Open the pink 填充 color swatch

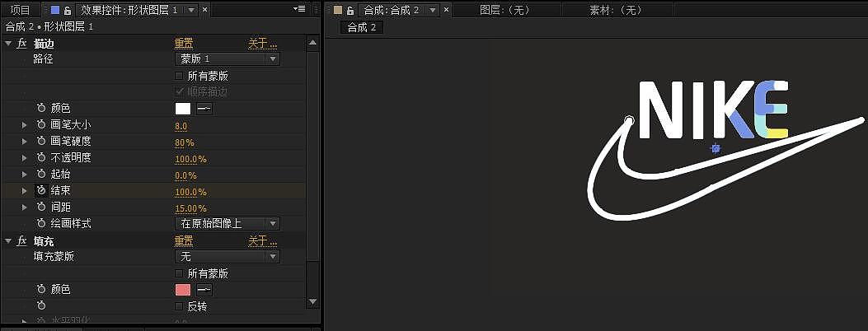click(x=183, y=290)
